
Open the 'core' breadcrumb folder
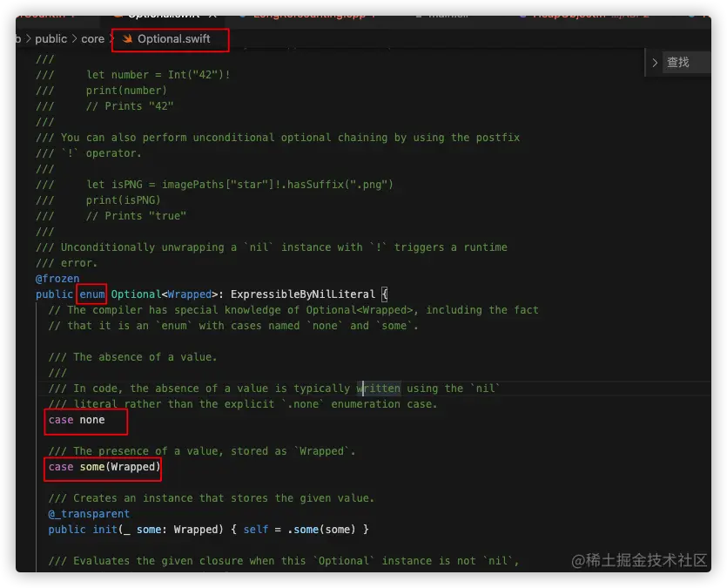[x=93, y=39]
